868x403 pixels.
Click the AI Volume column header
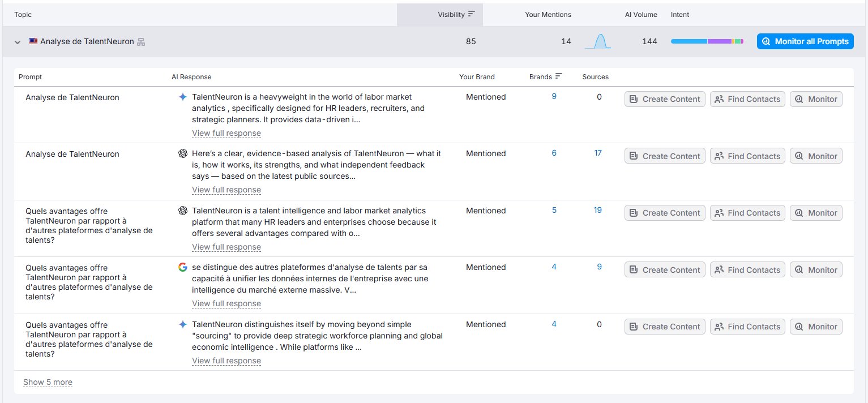(640, 15)
